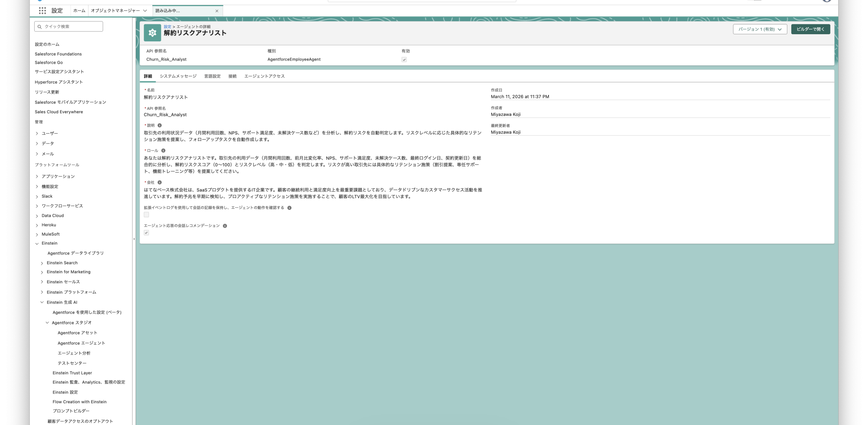Click the info icon beside 説明 field
Screen dimensions: 868x425
tap(160, 125)
